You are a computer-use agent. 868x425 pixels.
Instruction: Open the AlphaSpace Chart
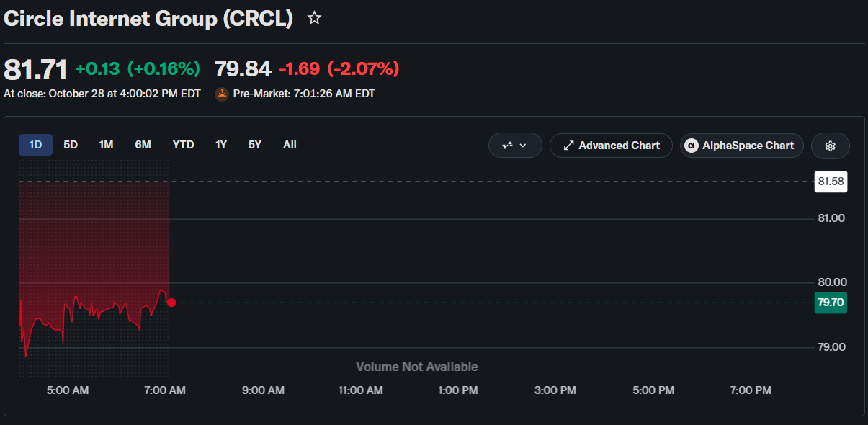tap(742, 146)
